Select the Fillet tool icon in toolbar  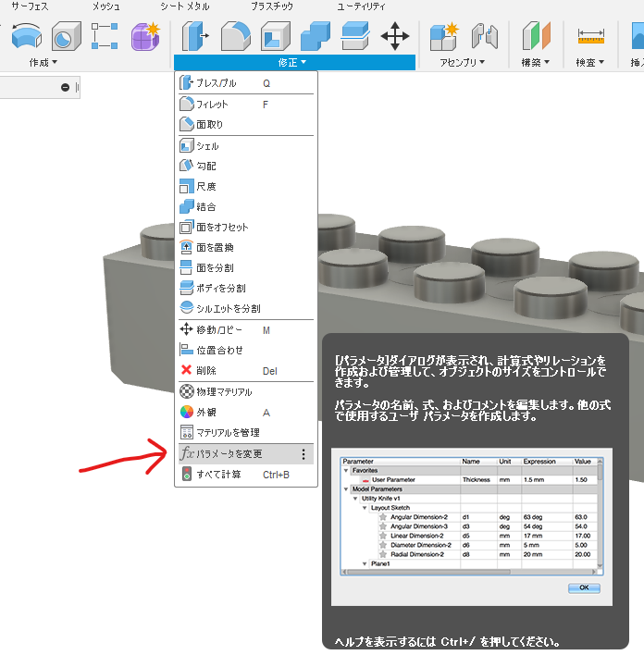point(235,36)
